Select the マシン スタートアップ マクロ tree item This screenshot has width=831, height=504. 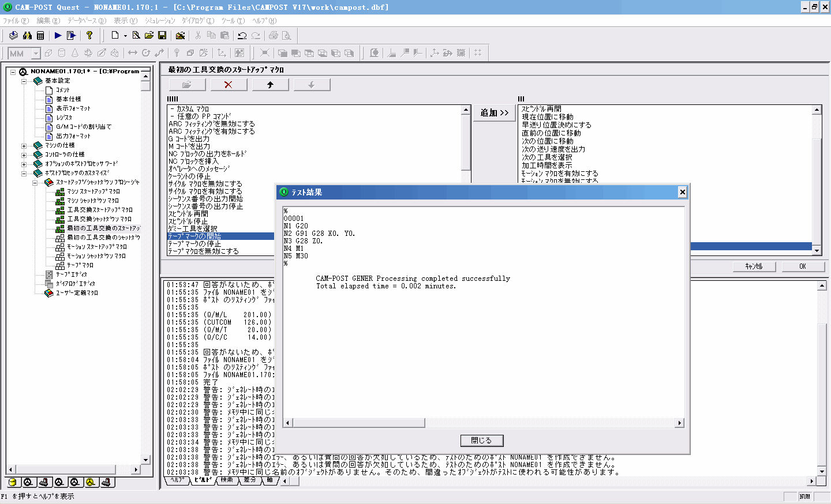pos(93,191)
